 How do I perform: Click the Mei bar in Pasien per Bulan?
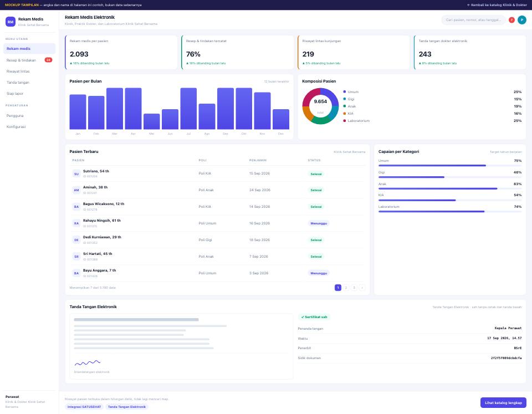[152, 121]
